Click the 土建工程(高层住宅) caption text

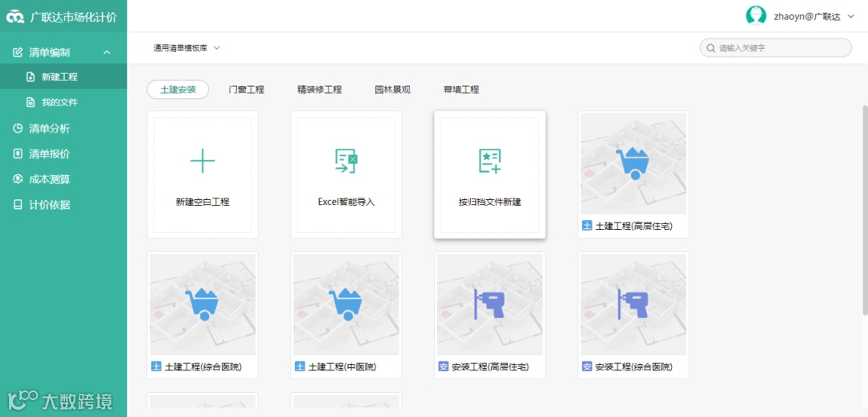coord(634,227)
